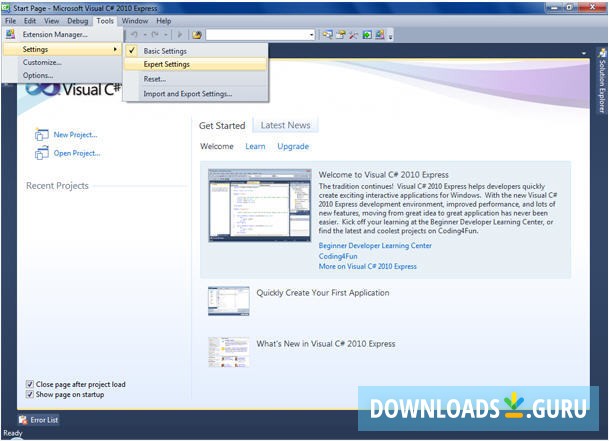
Task: Open Solution Explorer from the toolbar icon
Action: [327, 35]
